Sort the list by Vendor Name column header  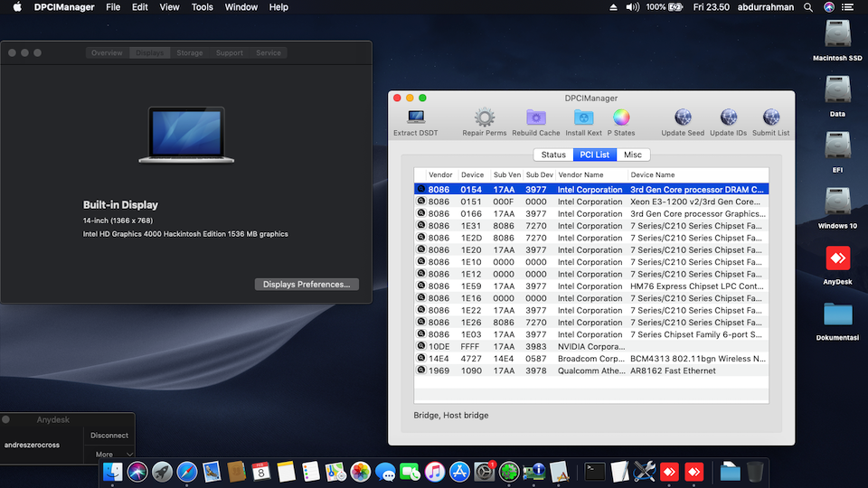[x=580, y=174]
